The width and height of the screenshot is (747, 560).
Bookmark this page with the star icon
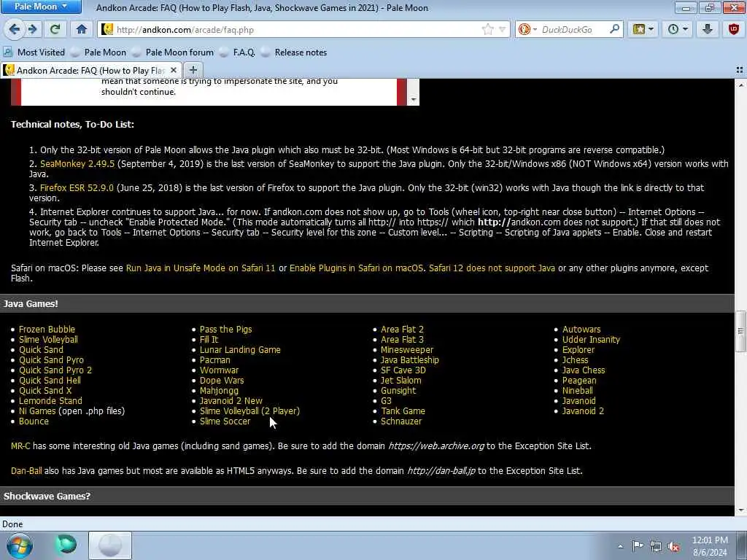click(488, 29)
